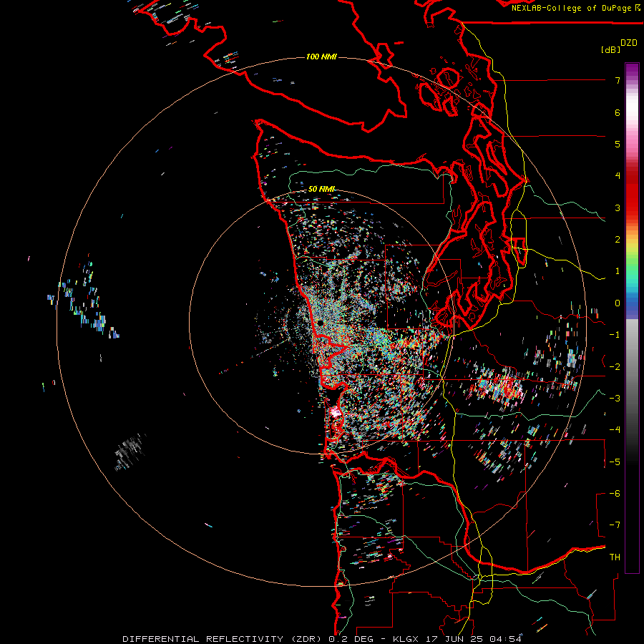Image resolution: width=644 pixels, height=644 pixels.
Task: Click the -2 dB tick label
Action: tap(615, 366)
